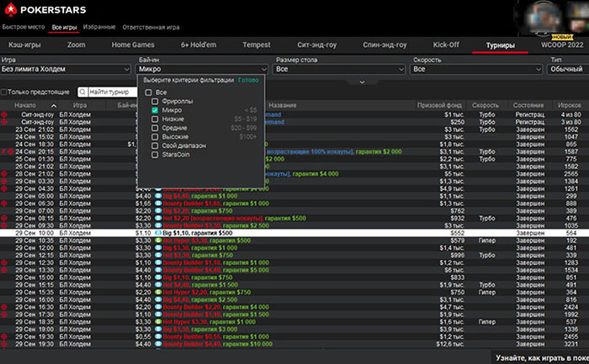Click the knockout target icon on the 29 Сен 03:30 row
The height and width of the screenshot is (364, 589).
[4, 182]
